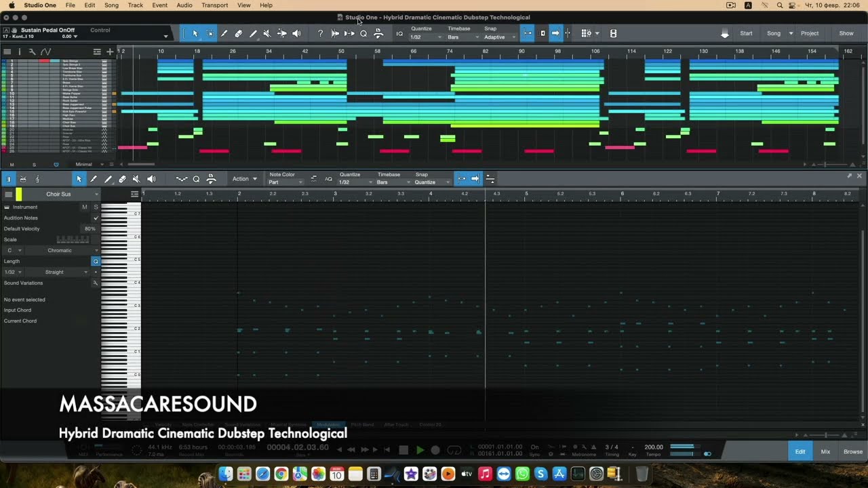Open the Chromatic scale dropdown
The image size is (868, 488).
point(63,251)
